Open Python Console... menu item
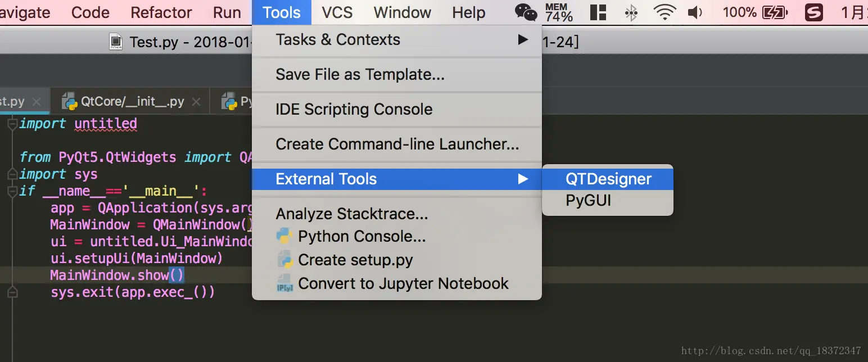This screenshot has width=868, height=362. [x=397, y=236]
